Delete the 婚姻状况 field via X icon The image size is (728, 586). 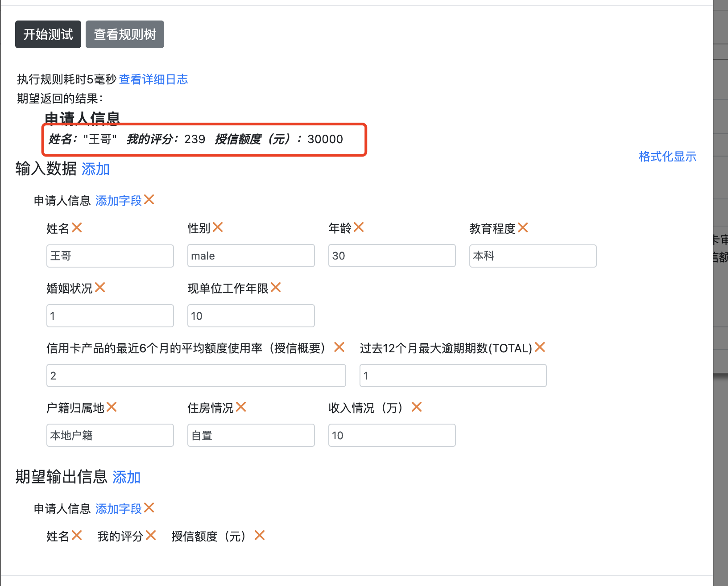tap(100, 288)
